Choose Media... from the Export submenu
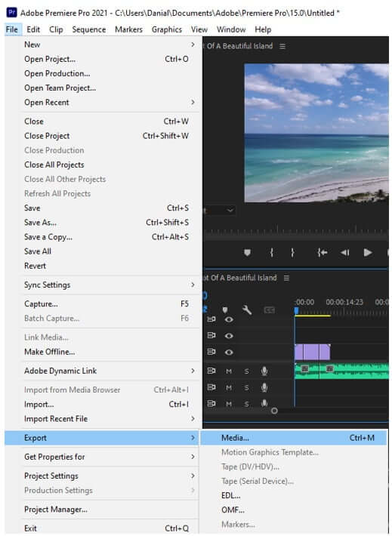The height and width of the screenshot is (536, 392). (294, 438)
